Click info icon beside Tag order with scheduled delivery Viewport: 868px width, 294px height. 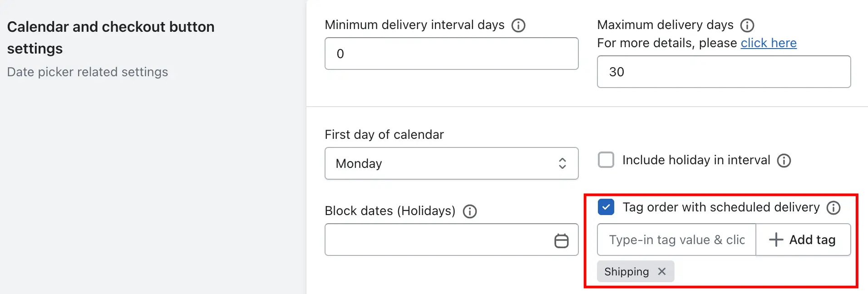pyautogui.click(x=833, y=208)
